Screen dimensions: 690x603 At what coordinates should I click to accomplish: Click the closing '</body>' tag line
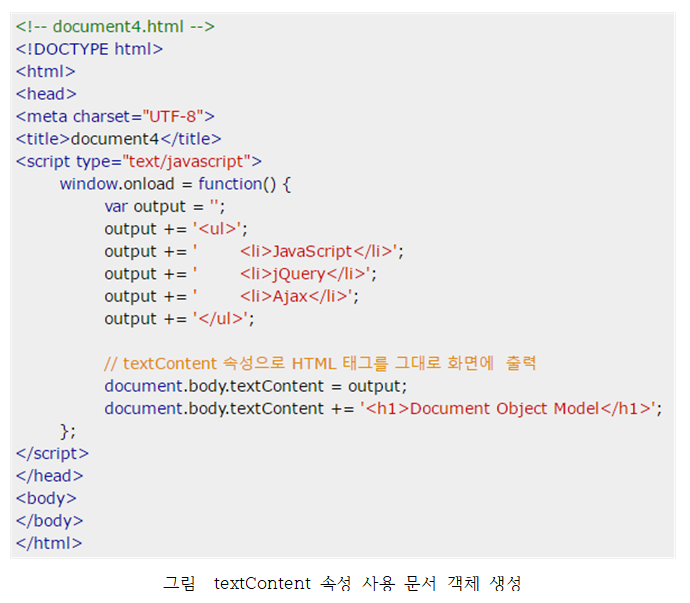50,521
